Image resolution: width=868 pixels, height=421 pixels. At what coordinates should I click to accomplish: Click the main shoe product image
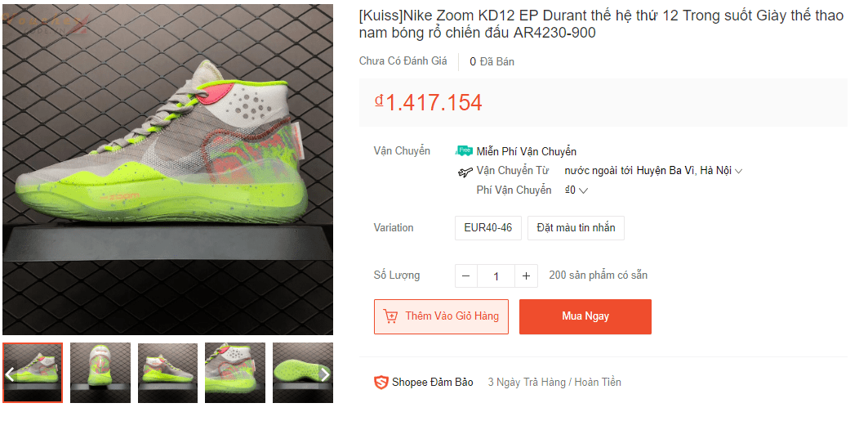pyautogui.click(x=167, y=169)
